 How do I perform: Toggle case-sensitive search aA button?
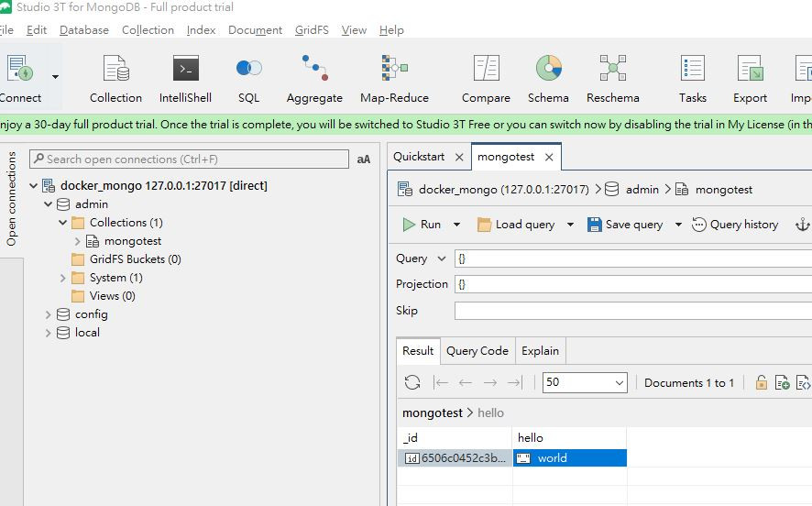click(x=364, y=159)
